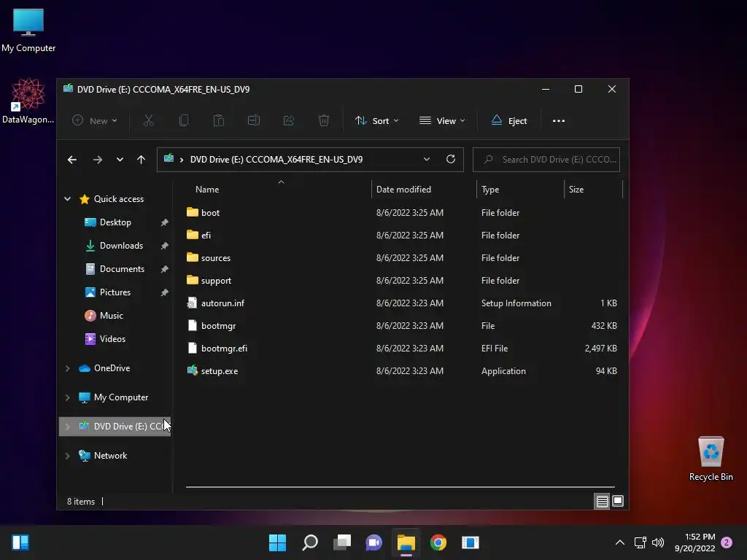
Task: Open Google Chrome from taskbar
Action: coord(438,542)
